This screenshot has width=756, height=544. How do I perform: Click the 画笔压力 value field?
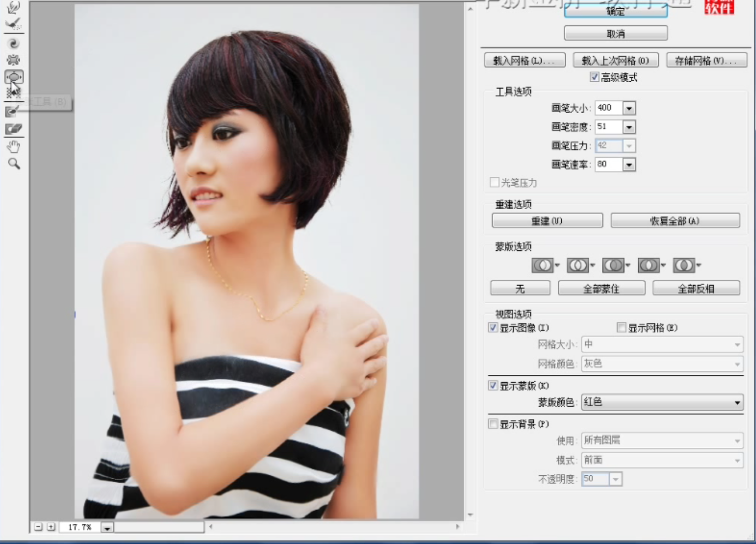(609, 145)
